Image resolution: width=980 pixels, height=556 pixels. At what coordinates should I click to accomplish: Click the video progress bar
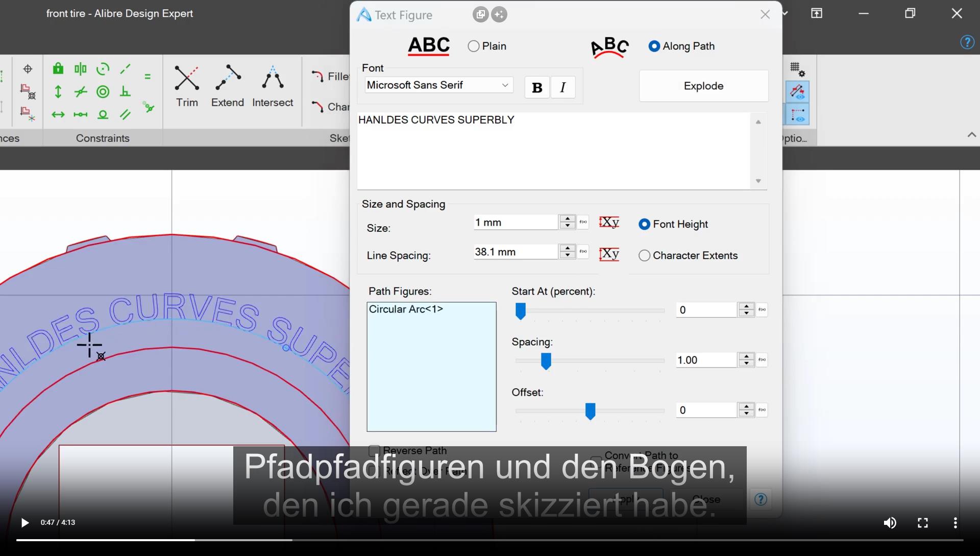point(490,540)
